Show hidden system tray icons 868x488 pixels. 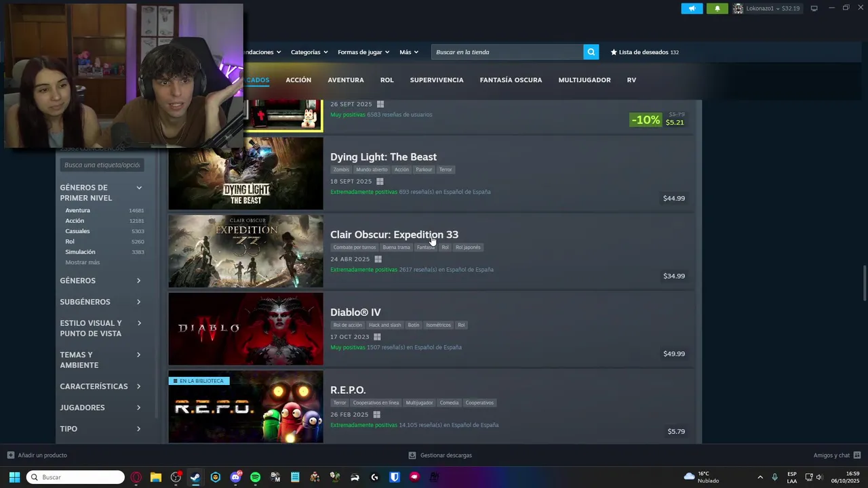760,477
